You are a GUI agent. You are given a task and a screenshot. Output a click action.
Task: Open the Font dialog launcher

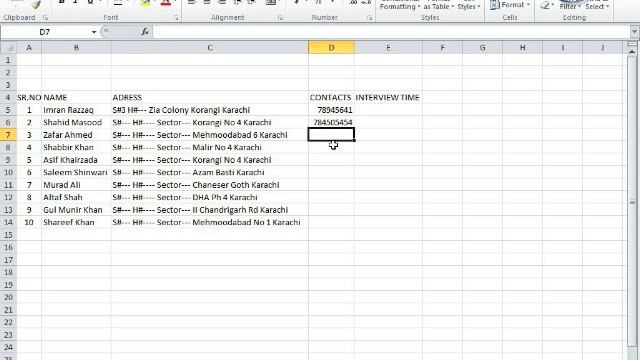[x=176, y=18]
